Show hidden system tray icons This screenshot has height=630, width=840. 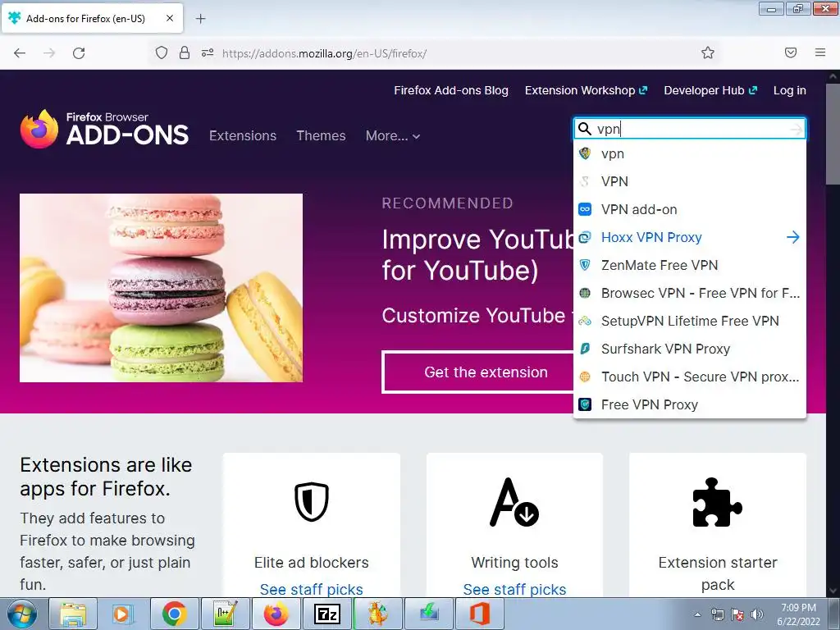point(697,614)
